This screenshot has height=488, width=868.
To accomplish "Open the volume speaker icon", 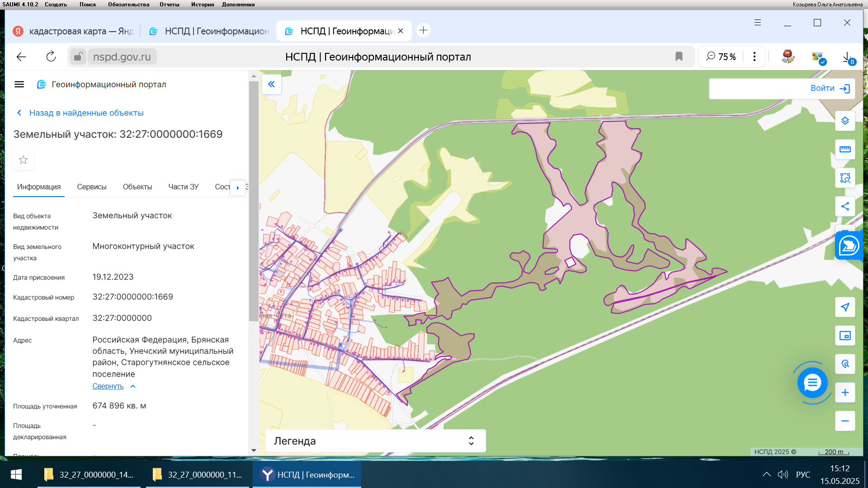I will pyautogui.click(x=783, y=474).
